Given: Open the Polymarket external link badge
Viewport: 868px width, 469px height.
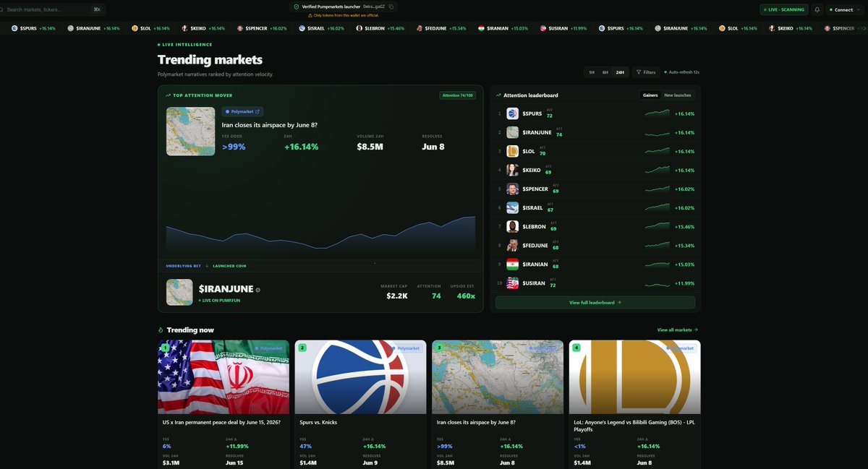Looking at the screenshot, I should pyautogui.click(x=242, y=112).
